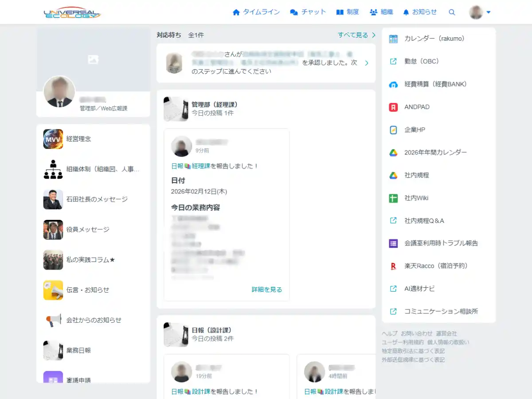Click the MVV 経営理念 icon

[53, 139]
